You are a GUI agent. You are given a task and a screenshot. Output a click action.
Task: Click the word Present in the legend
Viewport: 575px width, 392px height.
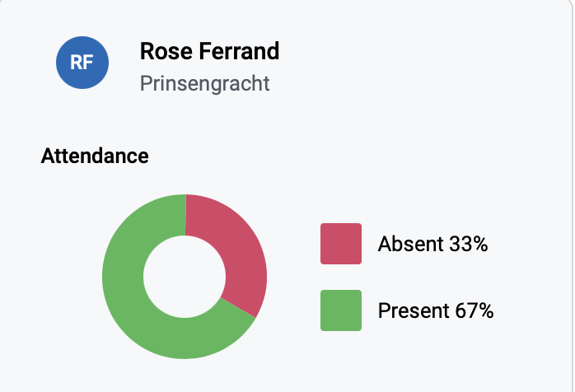pos(414,311)
